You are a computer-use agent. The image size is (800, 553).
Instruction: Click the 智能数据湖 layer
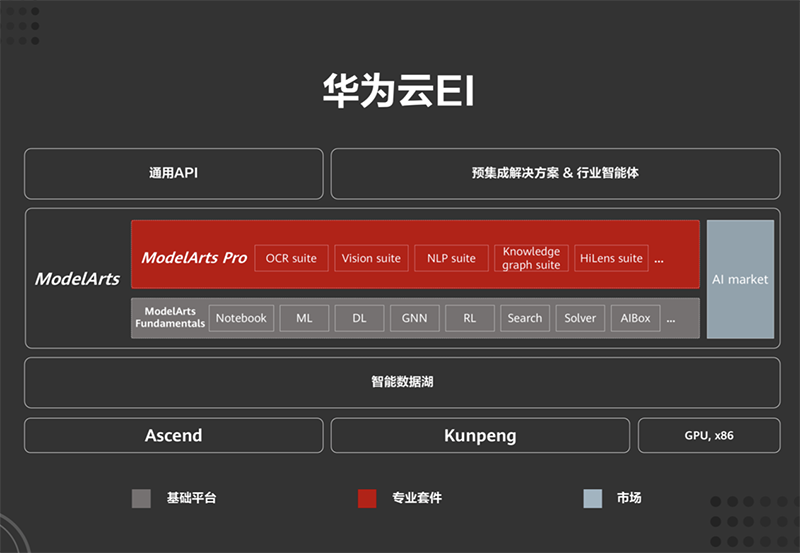(402, 382)
